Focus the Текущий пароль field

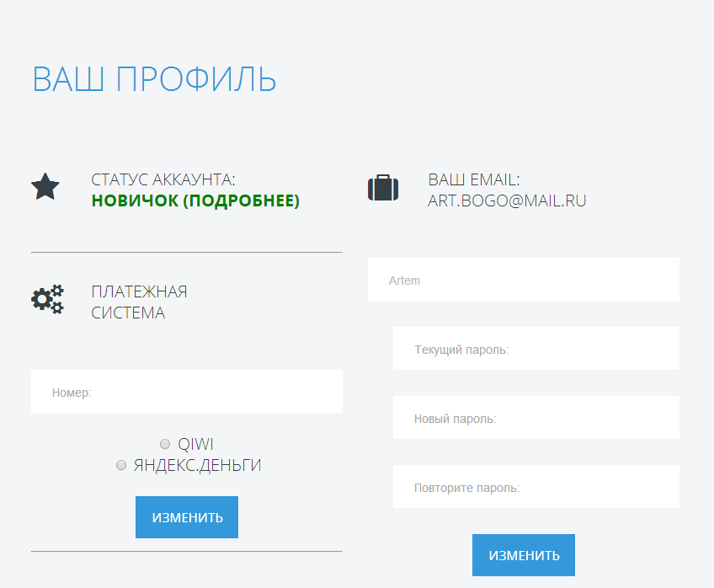click(x=536, y=349)
